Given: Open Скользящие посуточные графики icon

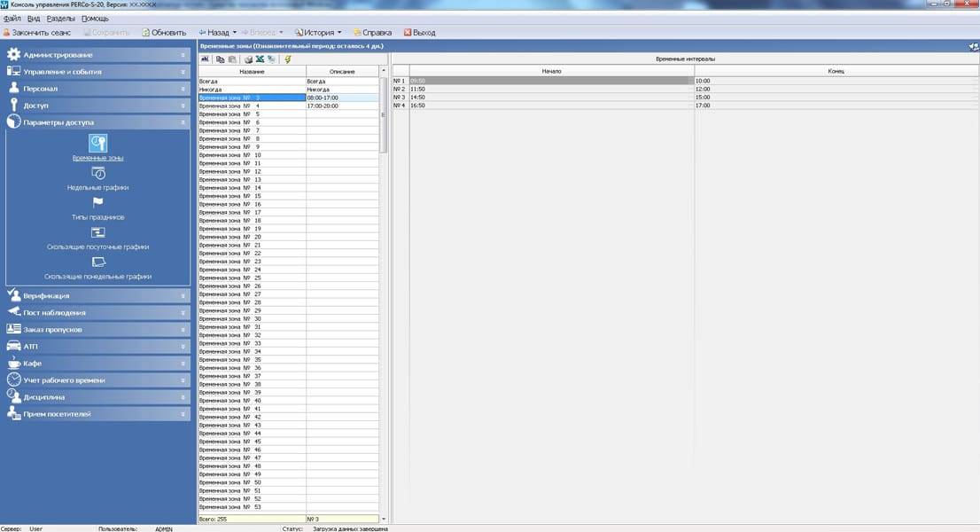Looking at the screenshot, I should click(98, 232).
